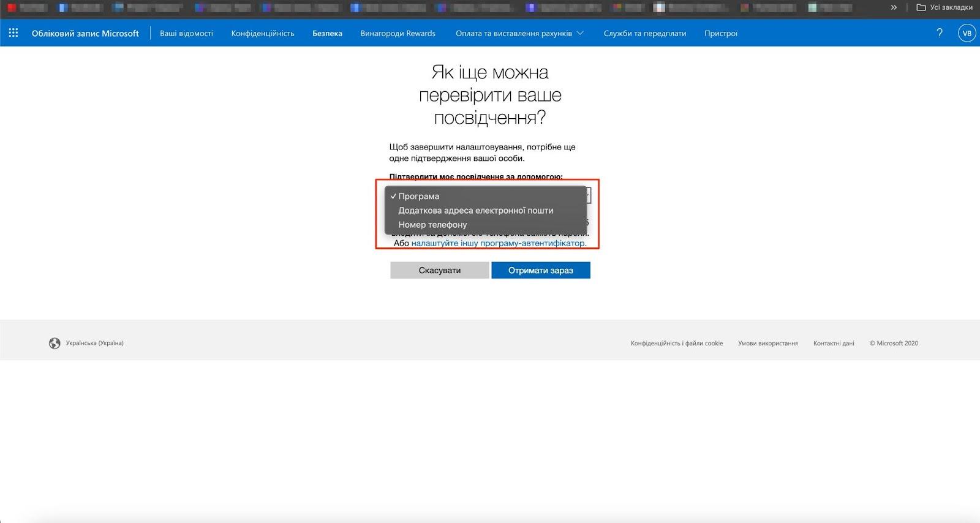Viewport: 980px width, 523px height.
Task: Open the Усі закладки bookmarks folder
Action: 944,7
